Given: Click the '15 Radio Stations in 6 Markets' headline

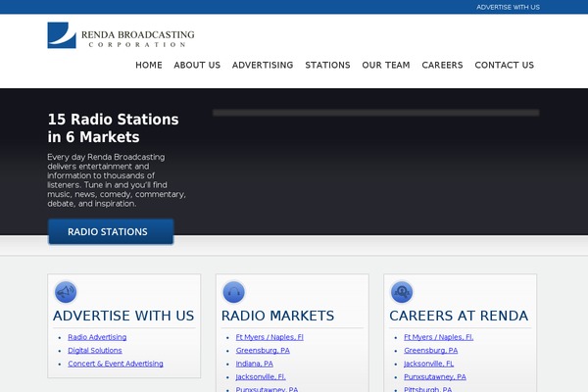Looking at the screenshot, I should click(x=114, y=128).
